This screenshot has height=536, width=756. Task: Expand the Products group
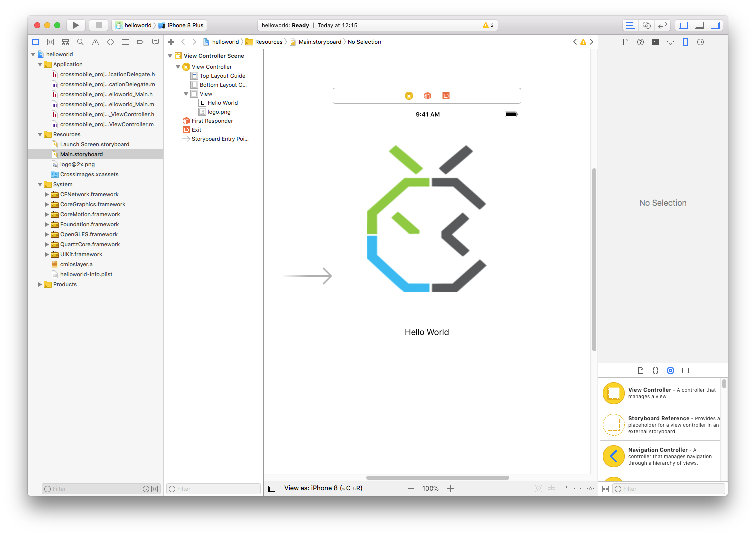40,284
